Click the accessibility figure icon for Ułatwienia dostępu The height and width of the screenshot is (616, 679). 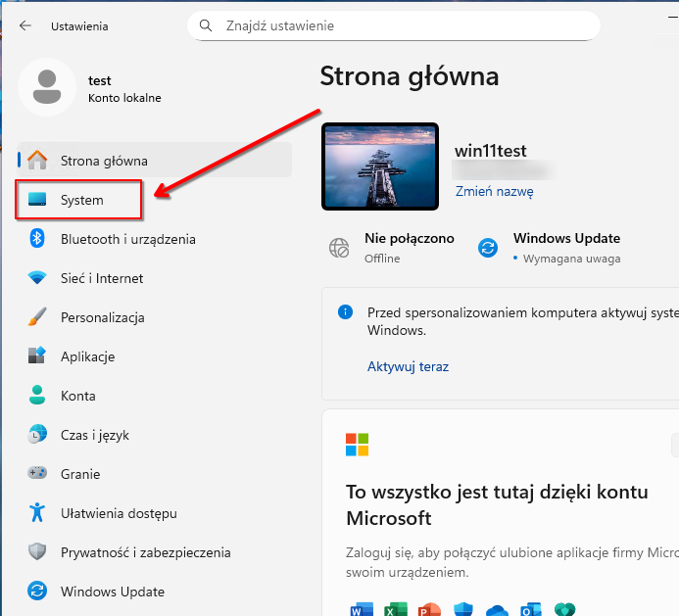coord(37,513)
